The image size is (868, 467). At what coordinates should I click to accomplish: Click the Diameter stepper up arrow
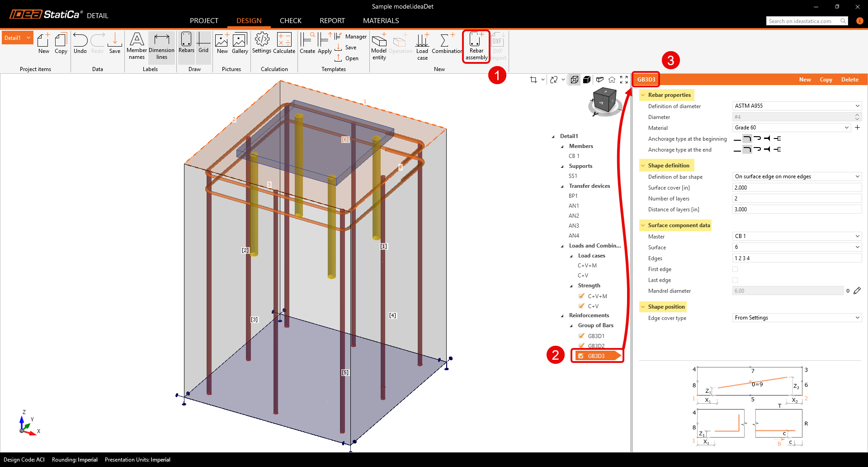857,115
